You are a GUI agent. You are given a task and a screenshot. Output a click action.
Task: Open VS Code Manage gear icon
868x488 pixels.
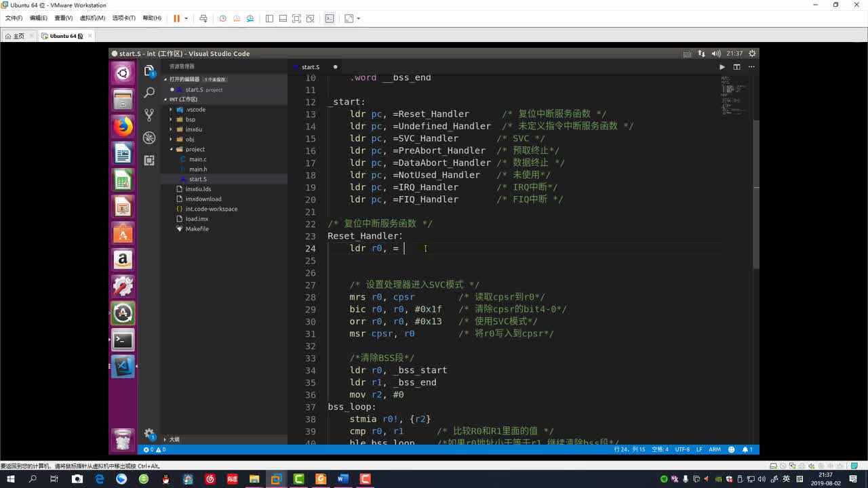point(149,434)
